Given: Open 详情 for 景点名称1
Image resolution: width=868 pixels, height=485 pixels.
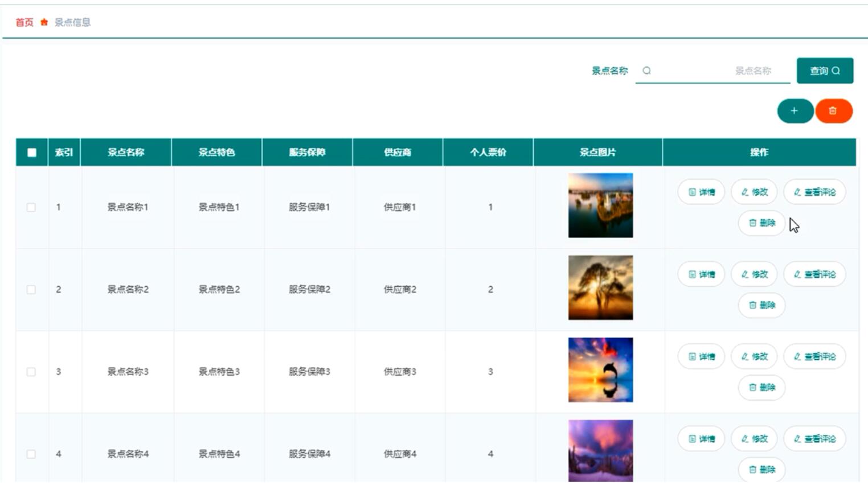Looking at the screenshot, I should pos(701,192).
